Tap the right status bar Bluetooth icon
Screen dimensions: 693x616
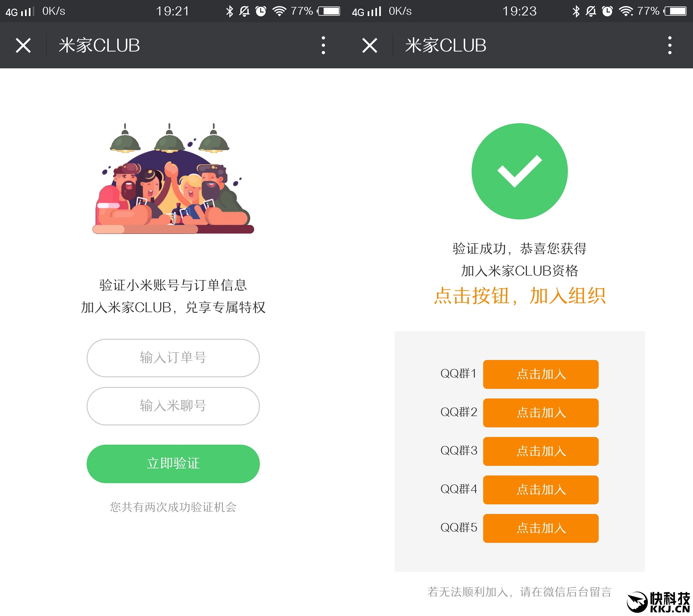click(576, 11)
